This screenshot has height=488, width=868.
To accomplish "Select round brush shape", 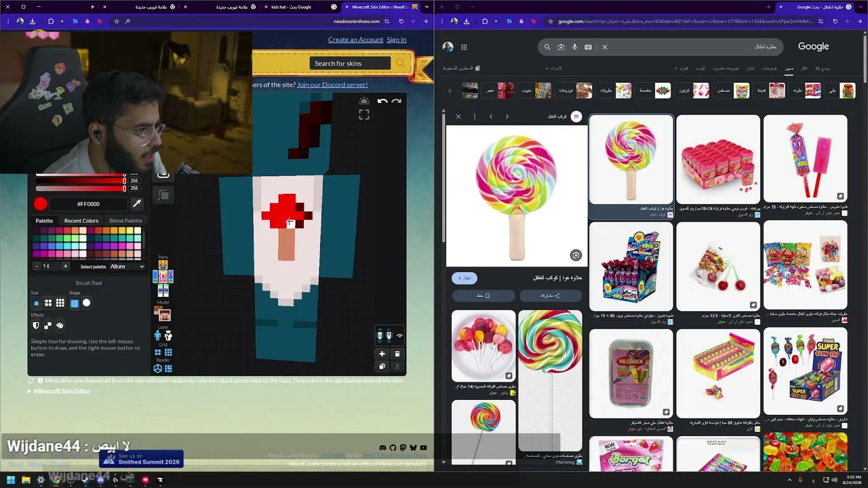I will click(86, 303).
